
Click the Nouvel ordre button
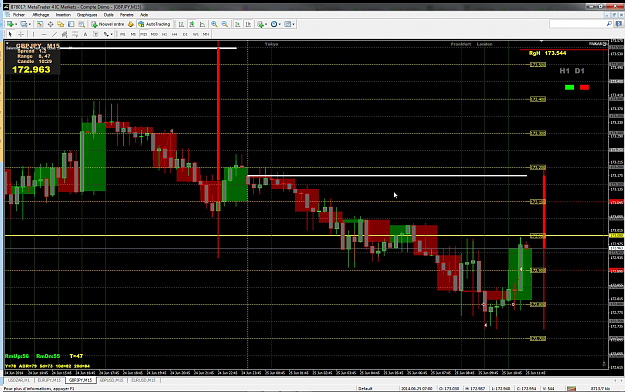click(108, 24)
